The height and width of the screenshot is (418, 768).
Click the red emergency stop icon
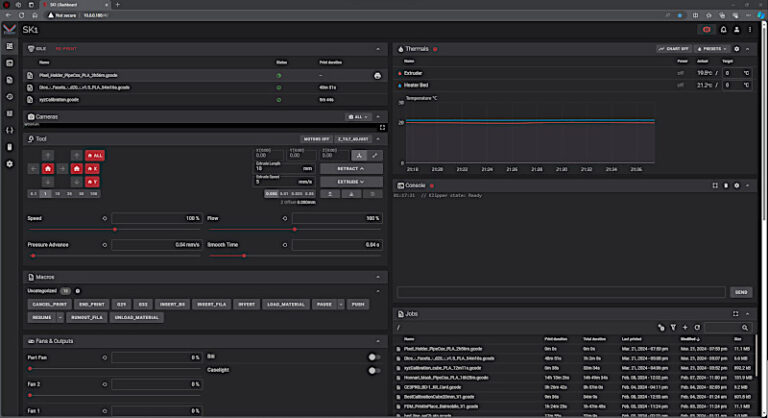tap(706, 30)
